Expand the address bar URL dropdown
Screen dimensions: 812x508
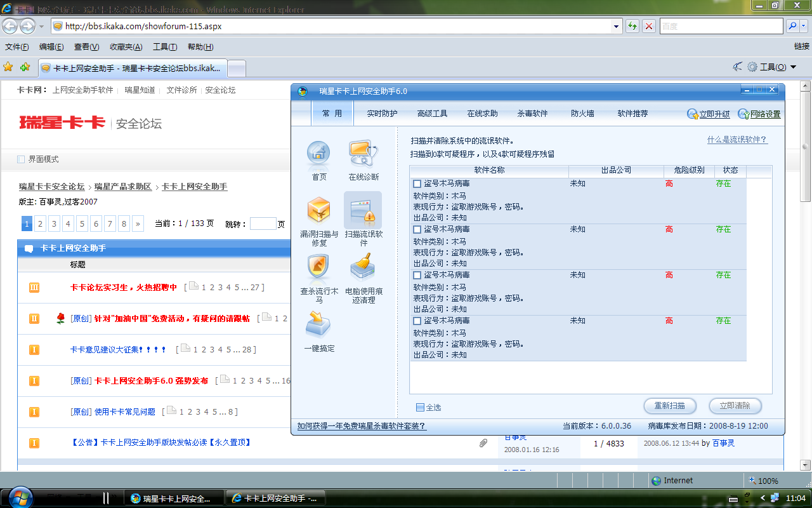(x=616, y=26)
